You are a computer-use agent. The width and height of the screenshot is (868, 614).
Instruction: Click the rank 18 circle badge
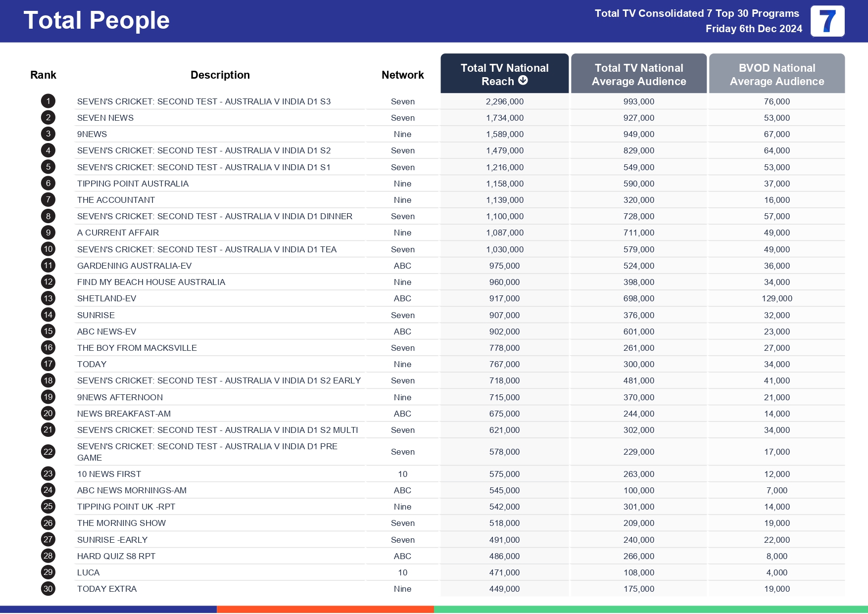pos(48,380)
